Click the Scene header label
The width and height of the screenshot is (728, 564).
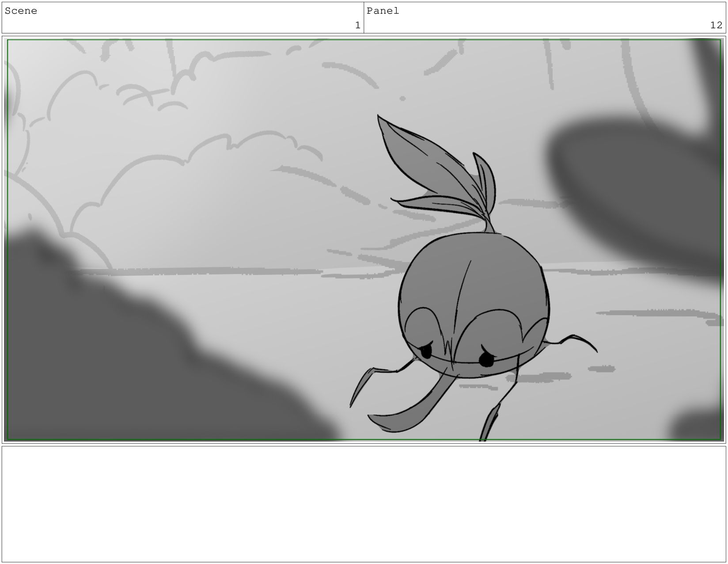coord(21,11)
